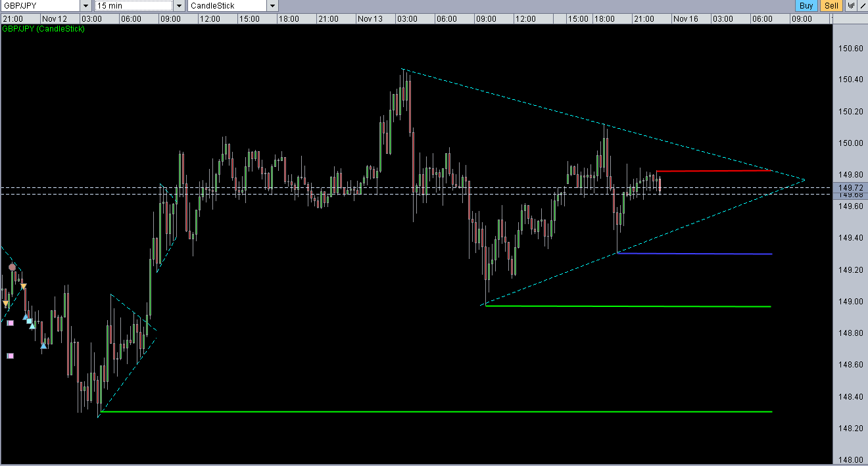Click the upper pink square marker
868x466 pixels.
(10, 323)
